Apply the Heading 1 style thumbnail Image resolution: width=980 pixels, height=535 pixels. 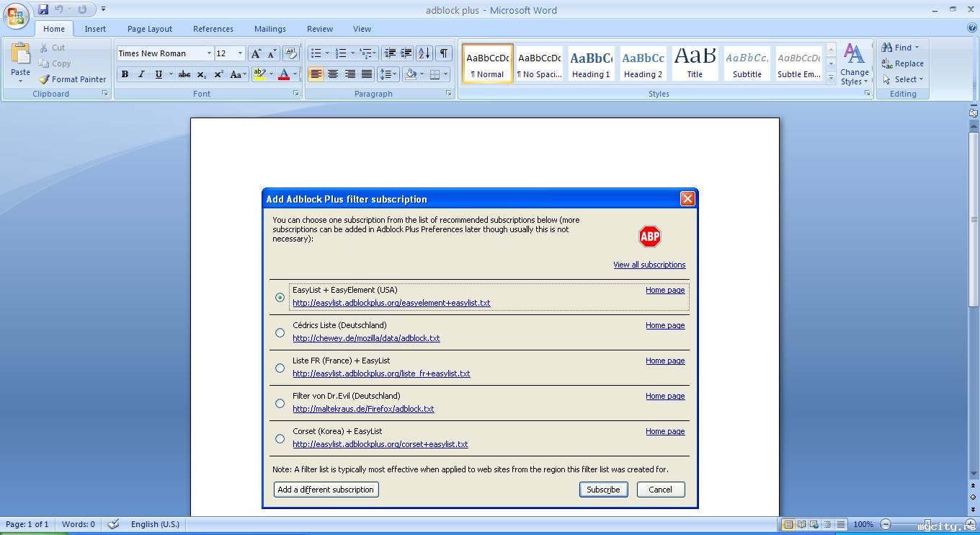[591, 63]
